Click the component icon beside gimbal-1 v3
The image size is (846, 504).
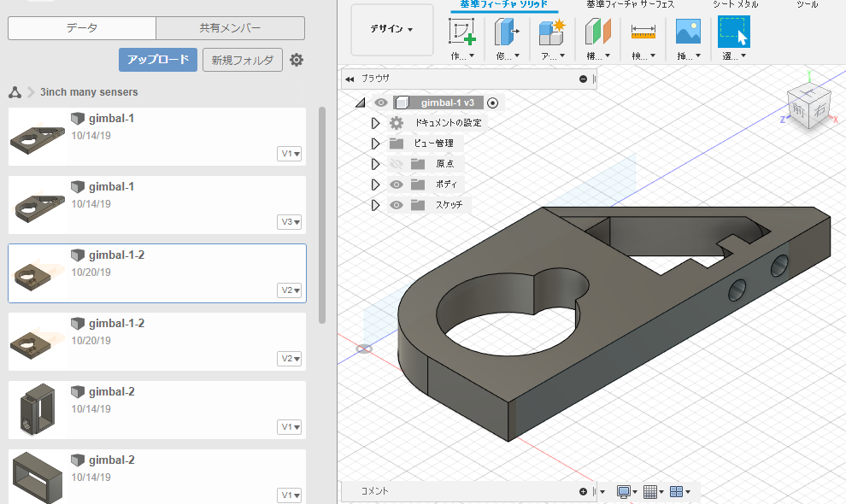coord(402,103)
